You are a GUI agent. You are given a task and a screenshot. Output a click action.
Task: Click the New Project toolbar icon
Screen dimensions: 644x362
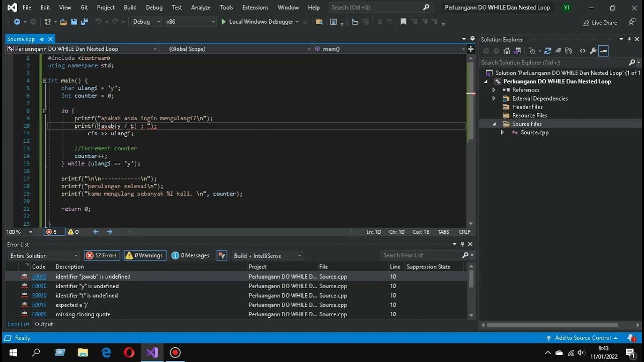pos(47,22)
